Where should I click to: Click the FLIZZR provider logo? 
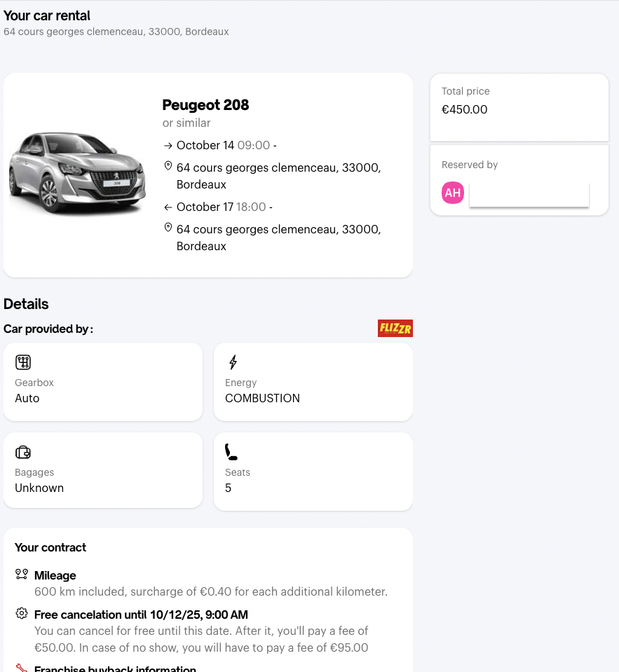point(395,328)
